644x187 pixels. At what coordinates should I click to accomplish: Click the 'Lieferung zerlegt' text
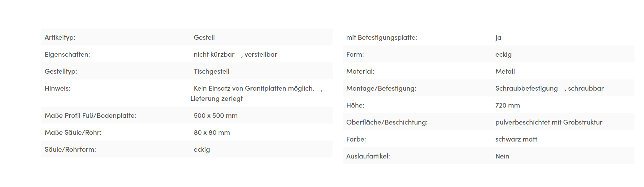(217, 98)
